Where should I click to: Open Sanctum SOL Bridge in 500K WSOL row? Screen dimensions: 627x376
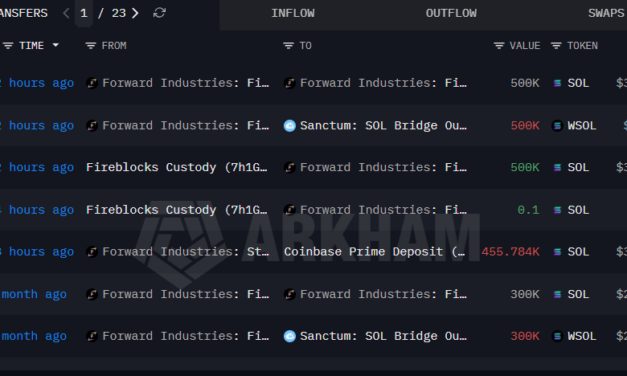click(383, 126)
